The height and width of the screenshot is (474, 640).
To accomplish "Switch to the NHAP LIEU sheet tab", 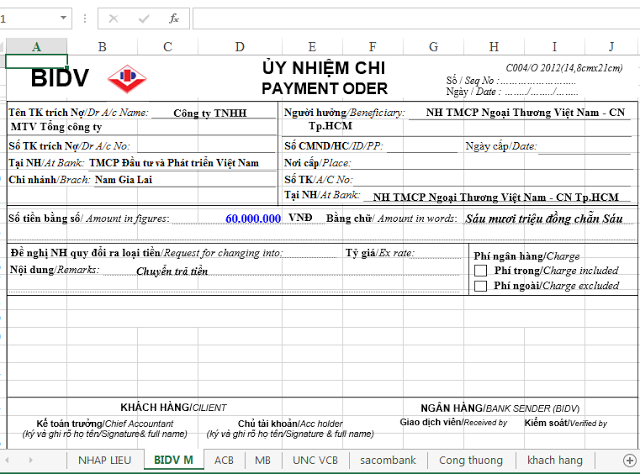I will tap(107, 460).
